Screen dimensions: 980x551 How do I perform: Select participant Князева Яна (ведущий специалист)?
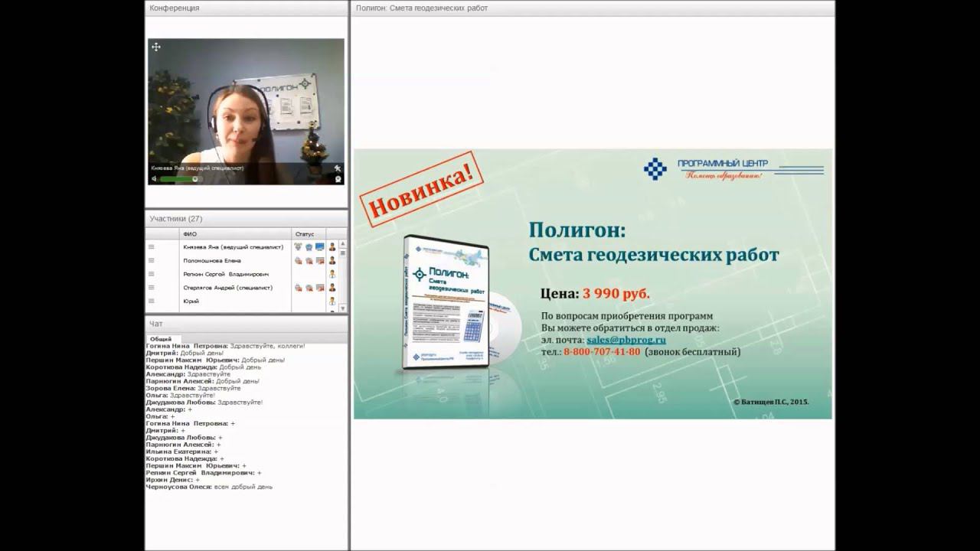click(x=233, y=247)
